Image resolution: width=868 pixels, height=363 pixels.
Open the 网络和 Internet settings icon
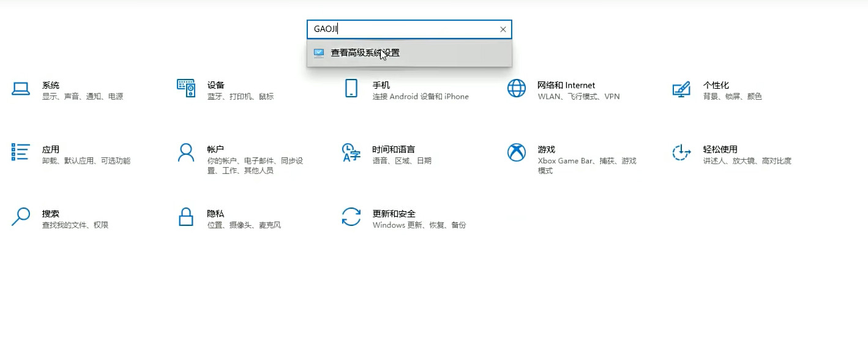516,89
